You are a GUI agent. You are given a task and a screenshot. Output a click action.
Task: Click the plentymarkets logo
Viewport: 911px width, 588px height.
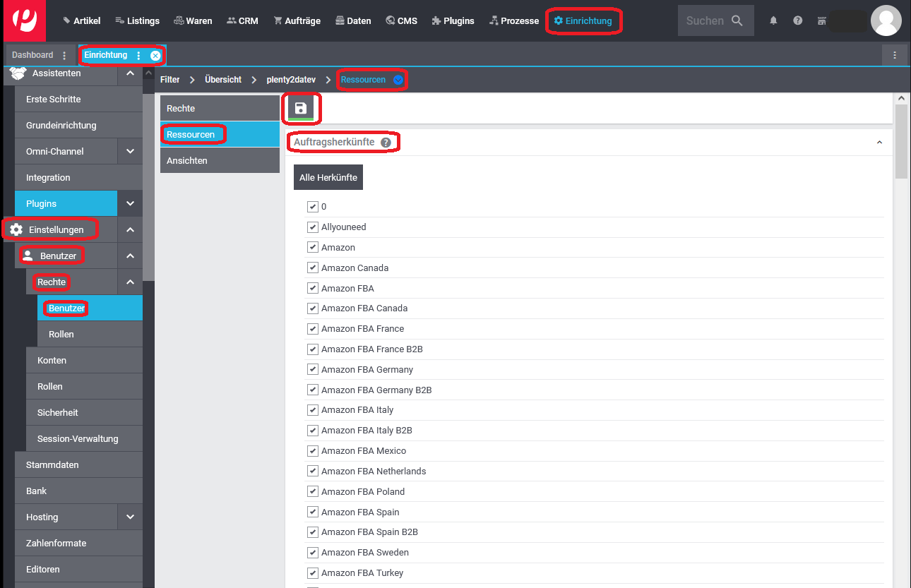point(25,21)
